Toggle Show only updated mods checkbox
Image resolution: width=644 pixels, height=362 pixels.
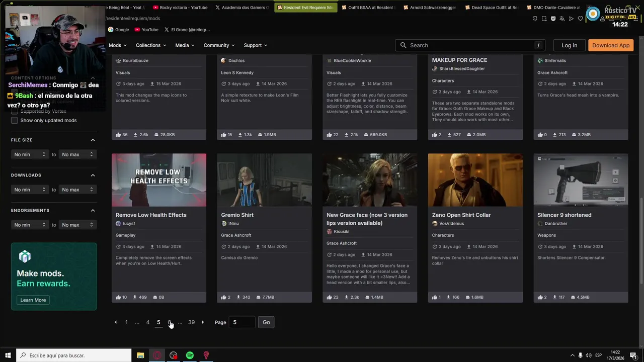click(x=14, y=120)
